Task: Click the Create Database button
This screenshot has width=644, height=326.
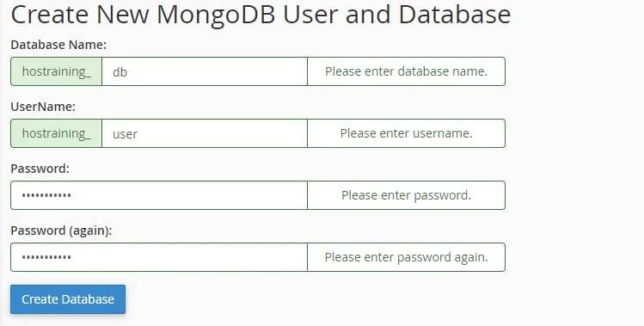Action: point(68,299)
